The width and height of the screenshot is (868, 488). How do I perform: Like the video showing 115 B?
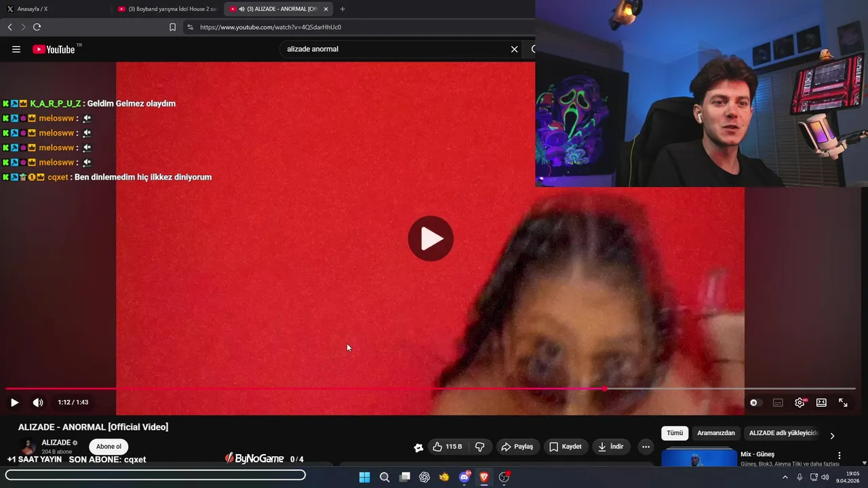[448, 447]
